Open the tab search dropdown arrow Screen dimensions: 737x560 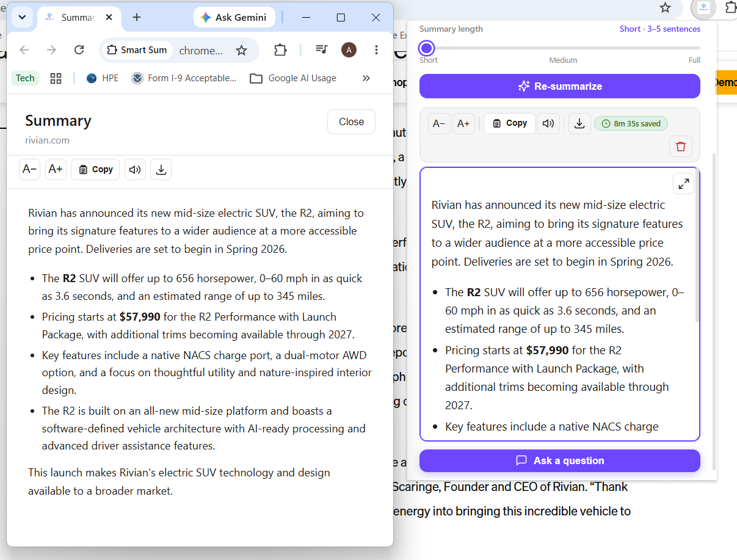point(22,17)
